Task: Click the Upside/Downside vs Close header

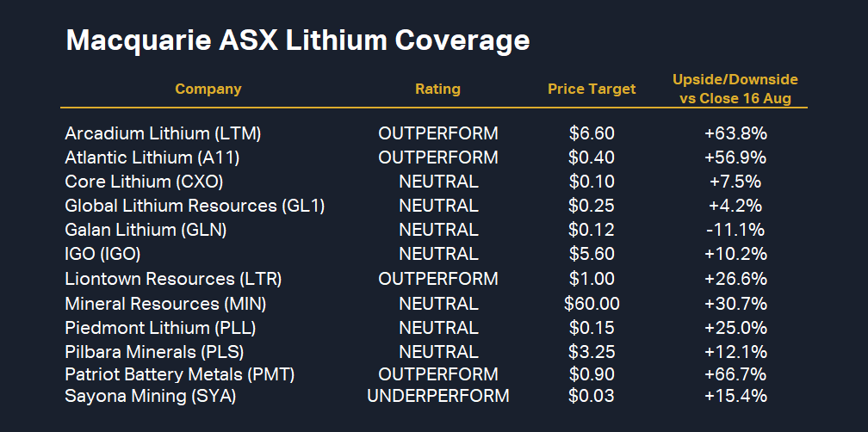Action: [x=735, y=89]
